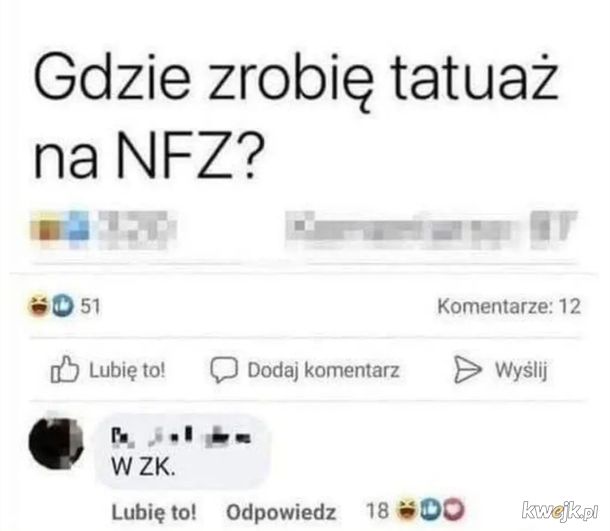Image resolution: width=610 pixels, height=531 pixels.
Task: Open the Komentarze: 12 comments list
Action: click(x=509, y=306)
